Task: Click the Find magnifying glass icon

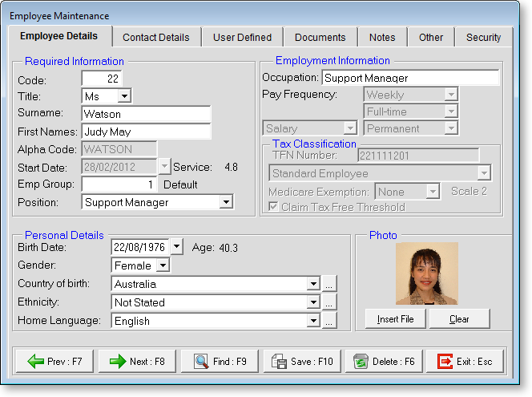Action: [200, 362]
